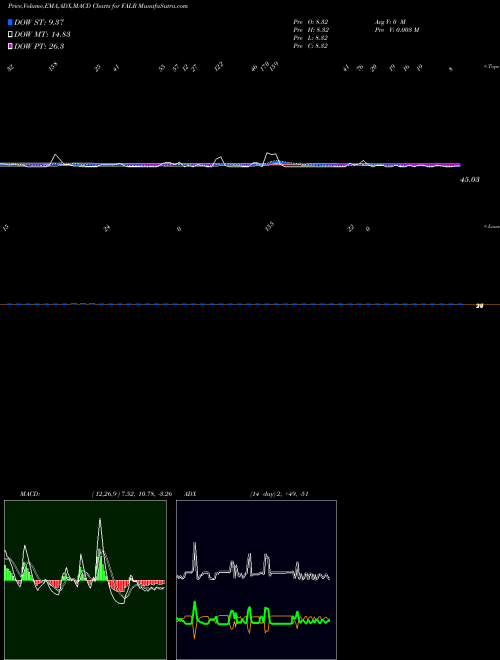Click the 'Pre O: 8.32' open value
The image size is (500, 660).
click(311, 21)
